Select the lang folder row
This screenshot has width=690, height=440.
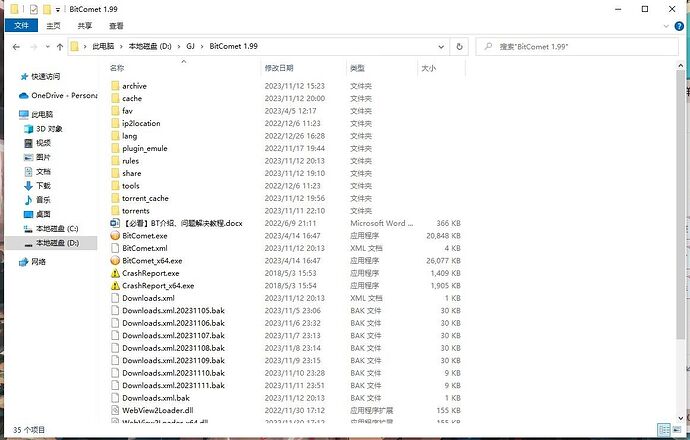286,136
